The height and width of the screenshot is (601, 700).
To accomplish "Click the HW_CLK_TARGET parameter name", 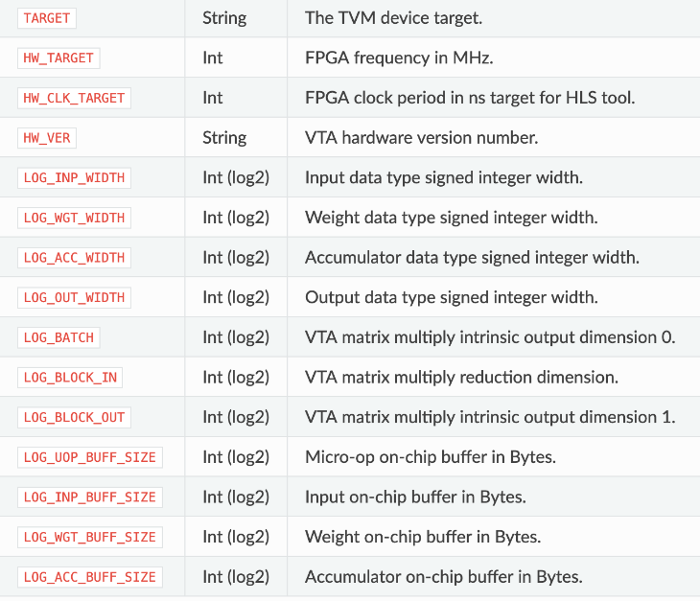I will click(x=74, y=98).
